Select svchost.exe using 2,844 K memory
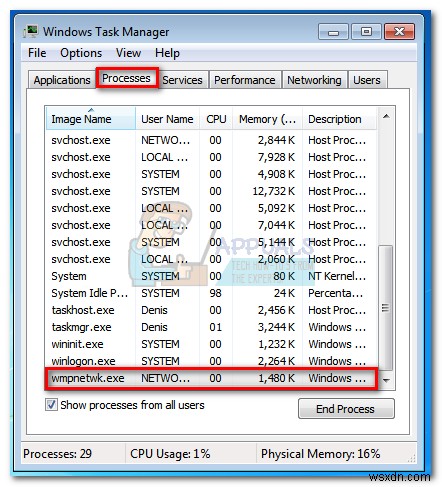Viewport: 442px width, 487px height. pyautogui.click(x=211, y=140)
